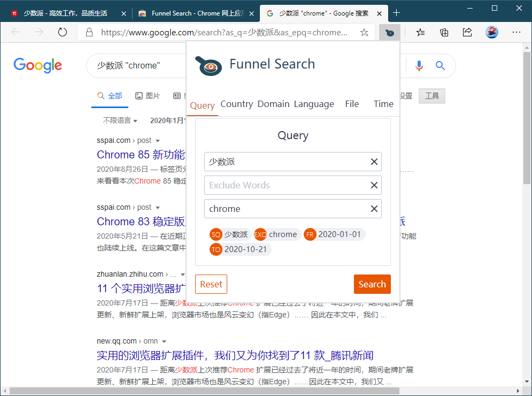532x396 pixels.
Task: Click the Reset button
Action: [x=211, y=284]
